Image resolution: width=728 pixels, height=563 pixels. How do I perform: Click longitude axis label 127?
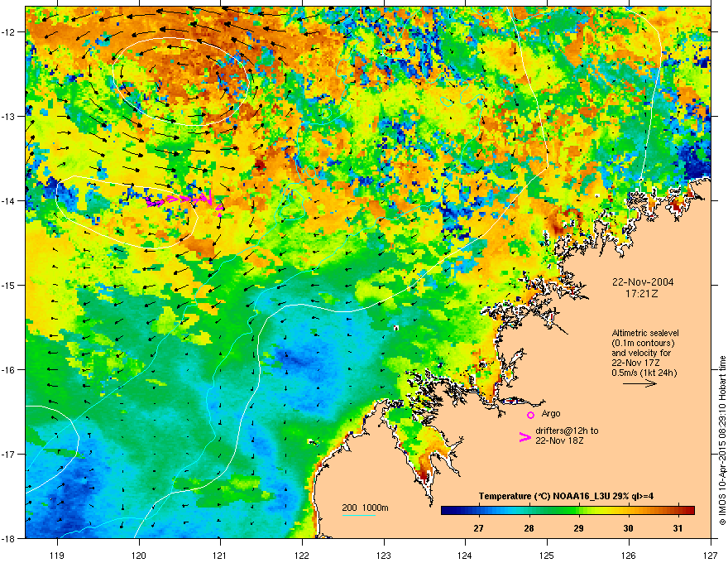[711, 555]
